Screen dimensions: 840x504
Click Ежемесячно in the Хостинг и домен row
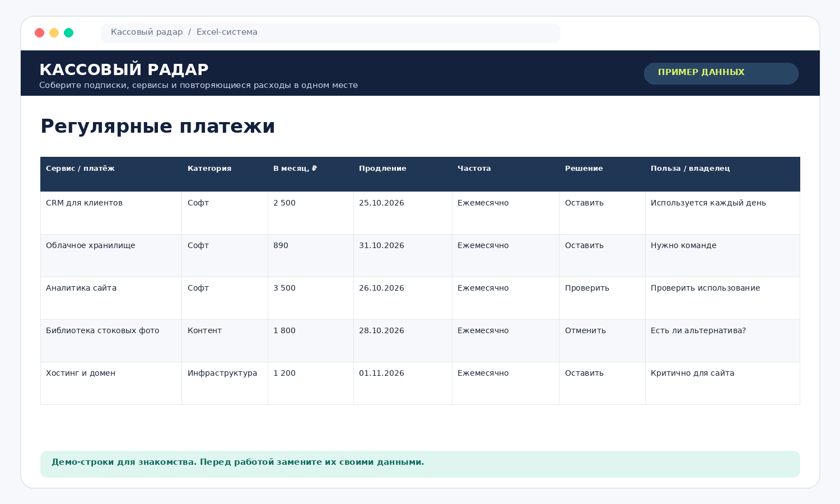point(506,383)
